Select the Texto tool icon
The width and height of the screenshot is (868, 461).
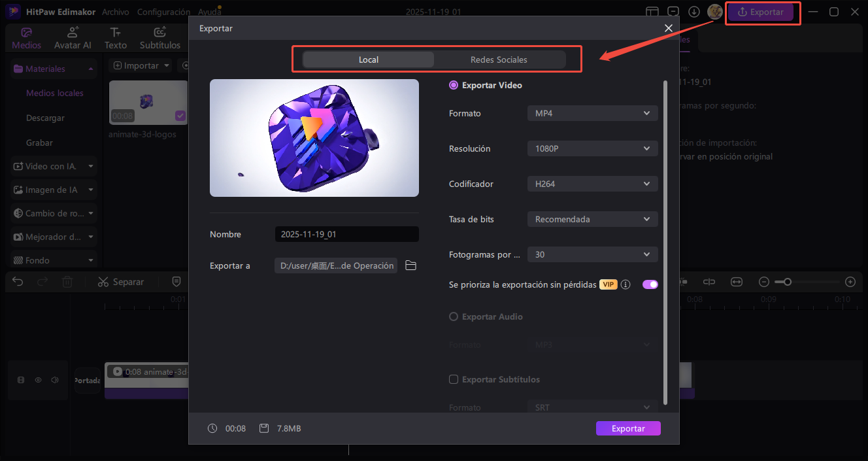pos(116,33)
